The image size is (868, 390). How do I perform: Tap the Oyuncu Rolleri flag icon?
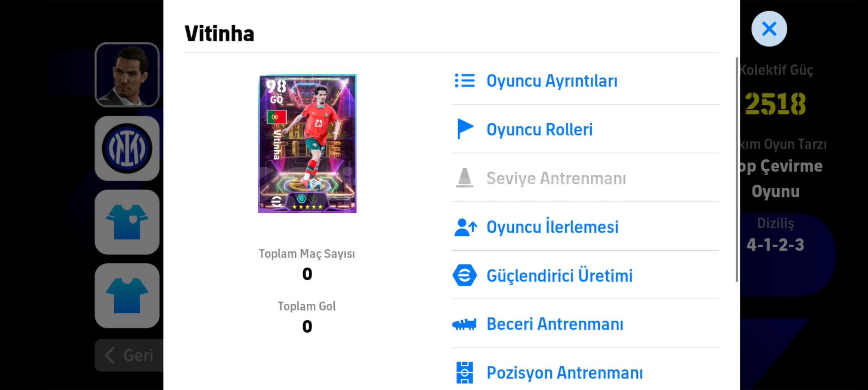(465, 129)
